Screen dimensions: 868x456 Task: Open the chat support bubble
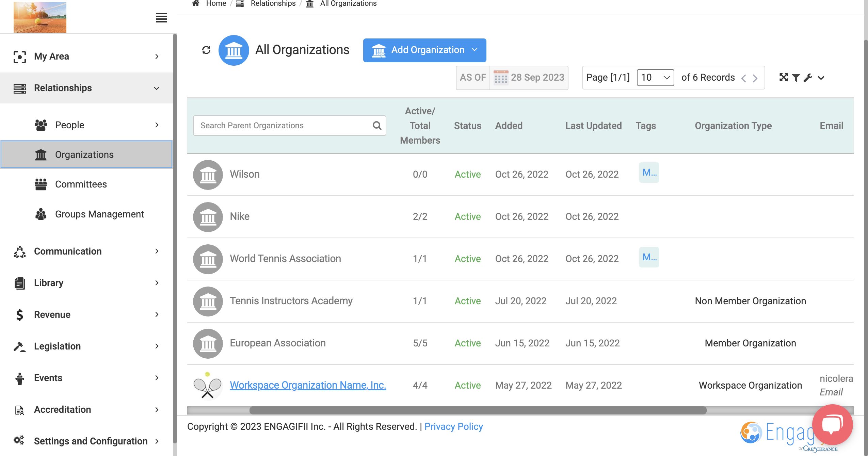click(x=832, y=424)
